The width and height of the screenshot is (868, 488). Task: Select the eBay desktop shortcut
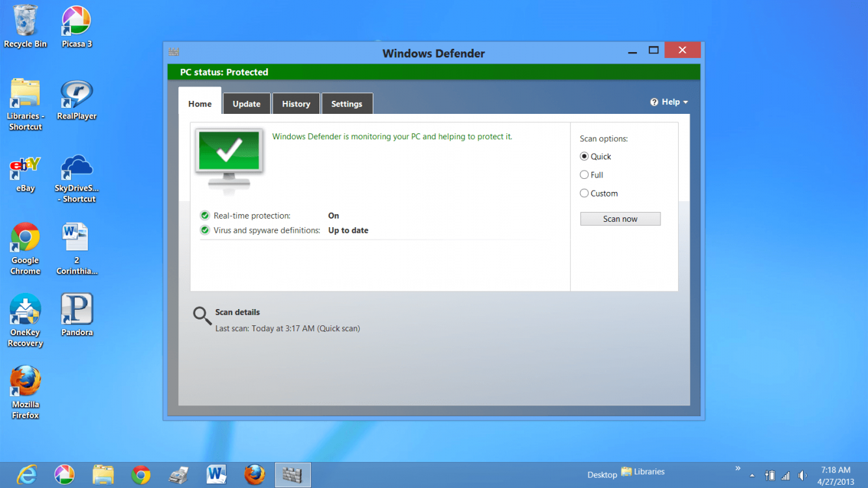click(x=25, y=173)
